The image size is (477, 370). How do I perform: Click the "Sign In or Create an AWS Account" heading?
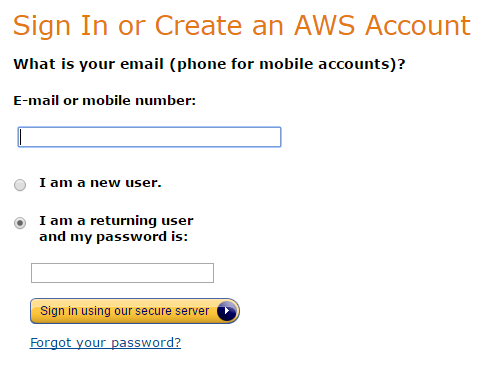coord(242,26)
